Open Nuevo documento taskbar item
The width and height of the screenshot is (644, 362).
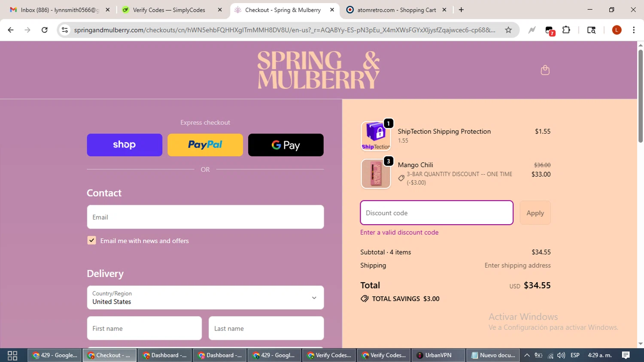493,355
